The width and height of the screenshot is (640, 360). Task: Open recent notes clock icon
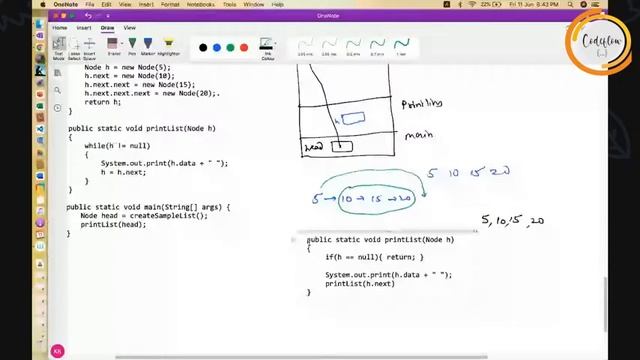(x=58, y=108)
